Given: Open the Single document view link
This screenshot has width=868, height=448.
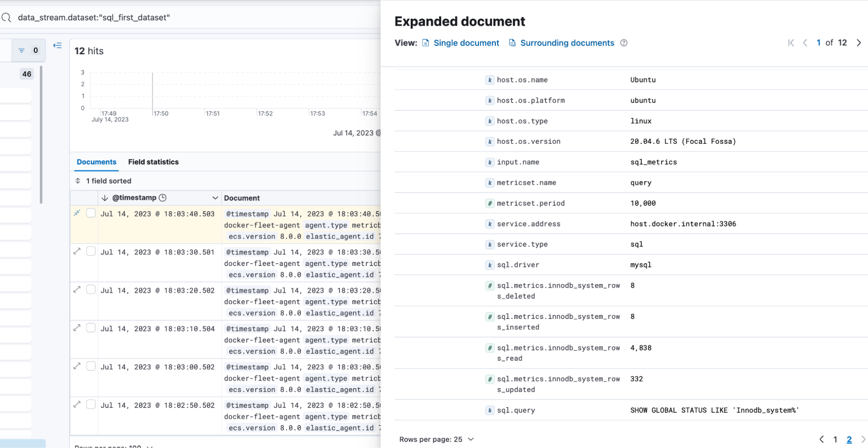Looking at the screenshot, I should 466,43.
